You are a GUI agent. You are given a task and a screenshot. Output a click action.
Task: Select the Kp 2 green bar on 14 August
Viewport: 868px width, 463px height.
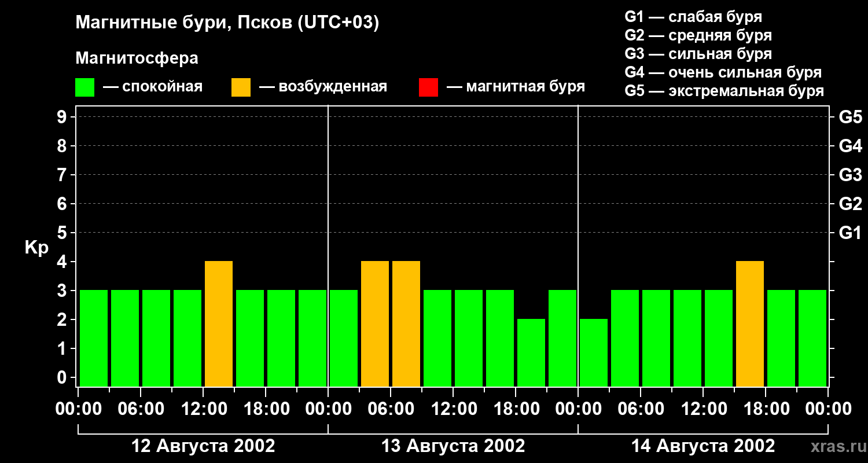tap(594, 352)
